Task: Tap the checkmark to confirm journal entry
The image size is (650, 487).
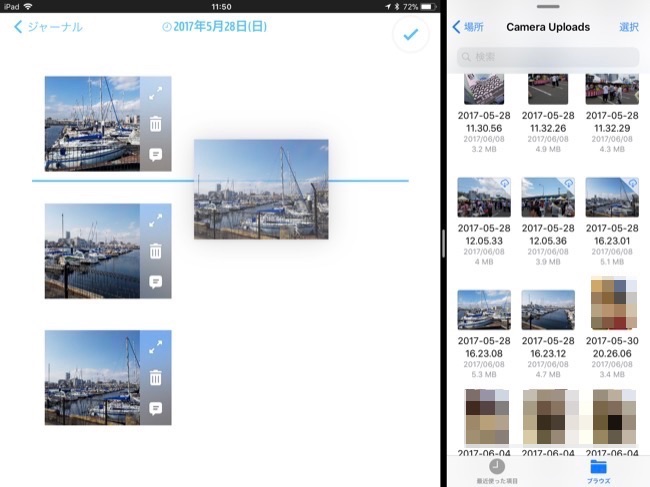Action: tap(408, 35)
